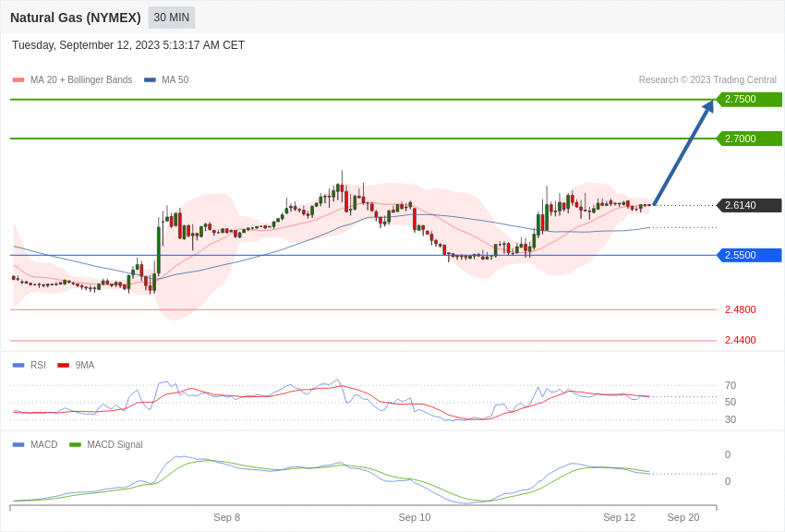The height and width of the screenshot is (532, 785).
Task: Select the Sep 12 time axis label
Action: pyautogui.click(x=619, y=517)
